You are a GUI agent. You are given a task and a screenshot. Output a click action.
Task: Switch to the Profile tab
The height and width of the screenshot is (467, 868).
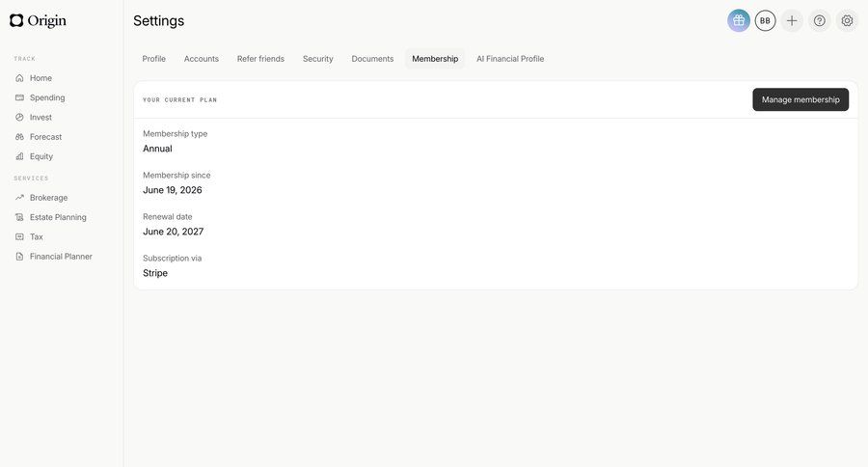click(x=154, y=59)
